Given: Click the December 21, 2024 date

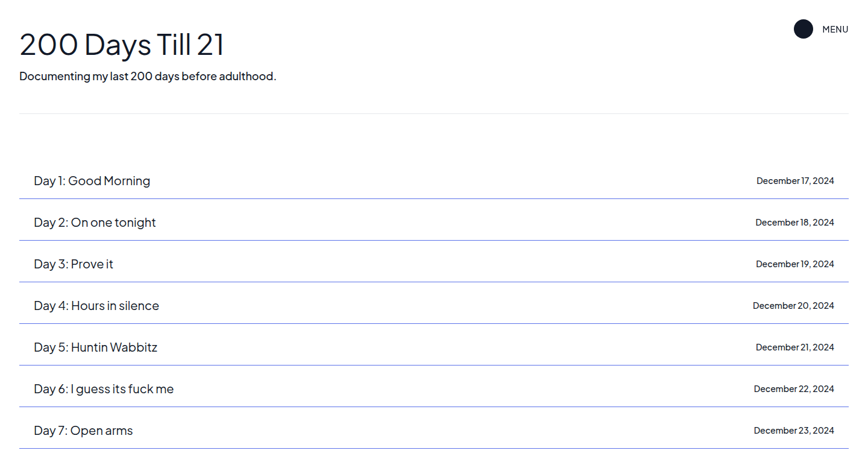Looking at the screenshot, I should 794,347.
